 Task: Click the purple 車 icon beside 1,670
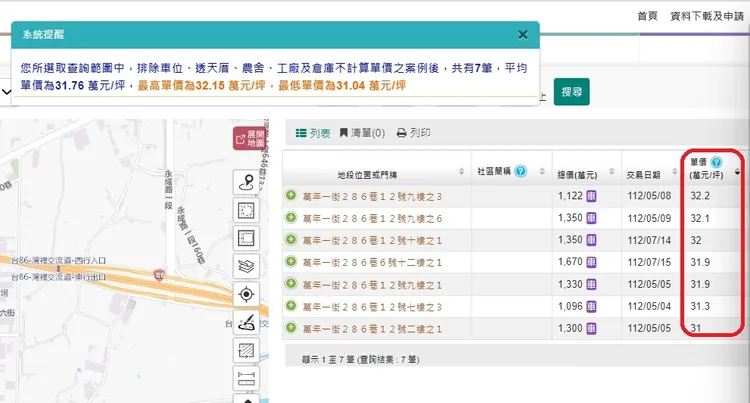(591, 262)
